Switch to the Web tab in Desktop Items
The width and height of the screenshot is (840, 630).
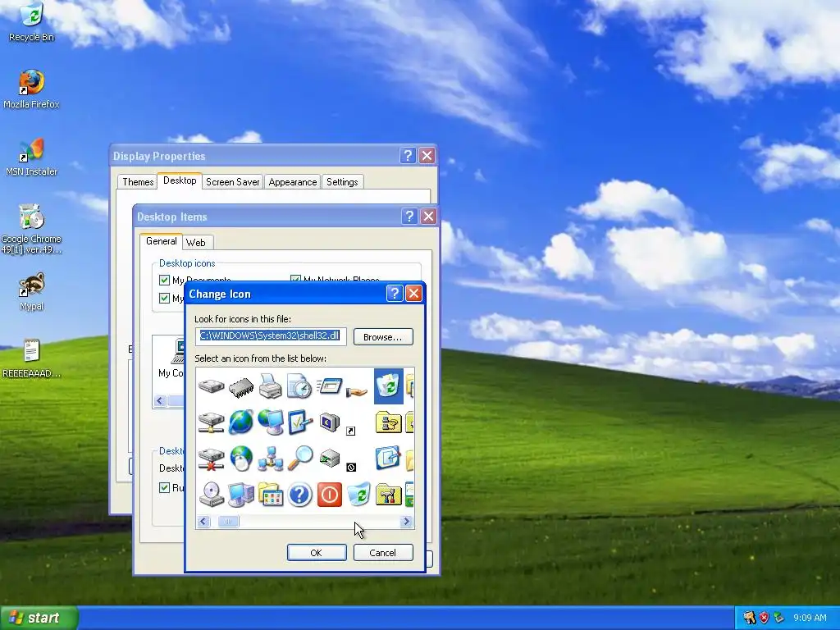pyautogui.click(x=195, y=243)
